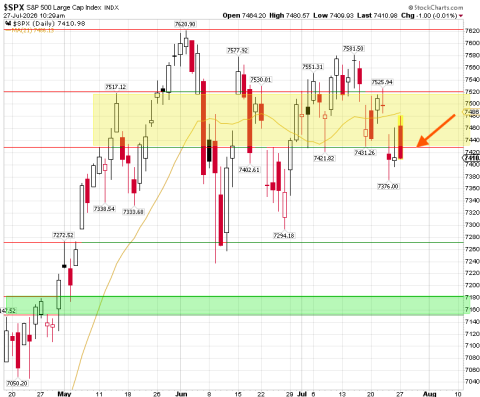Click the 7294.18 low price label

tap(284, 236)
